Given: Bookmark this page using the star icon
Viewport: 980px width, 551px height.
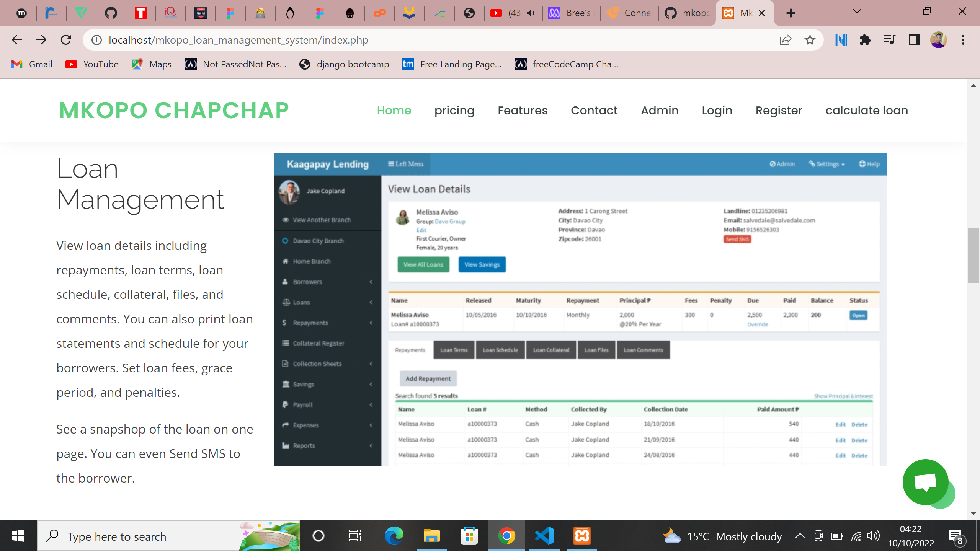Looking at the screenshot, I should 809,40.
